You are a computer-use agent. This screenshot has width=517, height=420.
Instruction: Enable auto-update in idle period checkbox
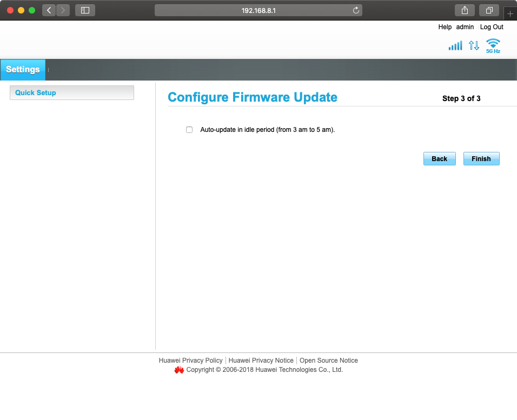pyautogui.click(x=189, y=130)
